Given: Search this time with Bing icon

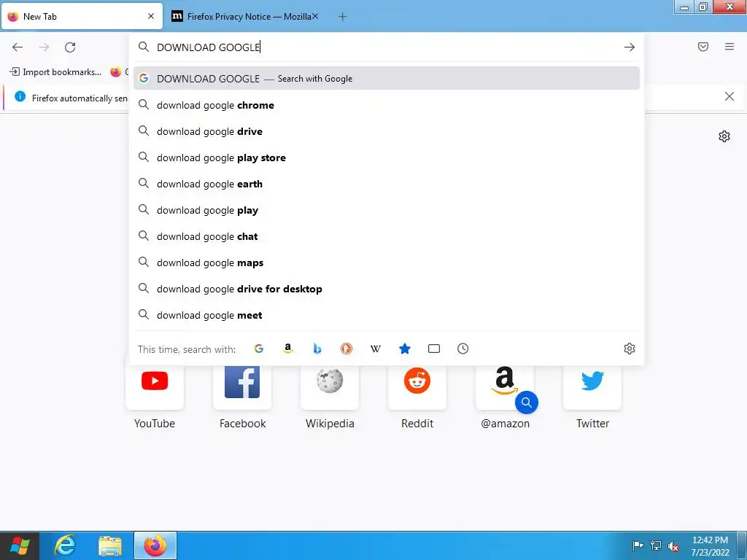Looking at the screenshot, I should pos(317,349).
